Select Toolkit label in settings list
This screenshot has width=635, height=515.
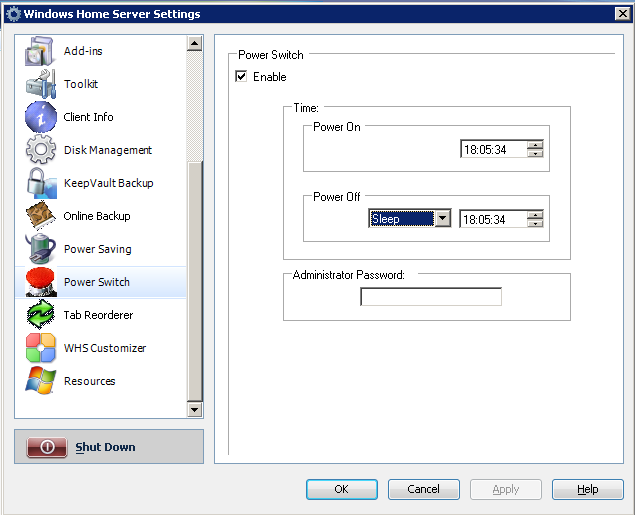tap(81, 84)
